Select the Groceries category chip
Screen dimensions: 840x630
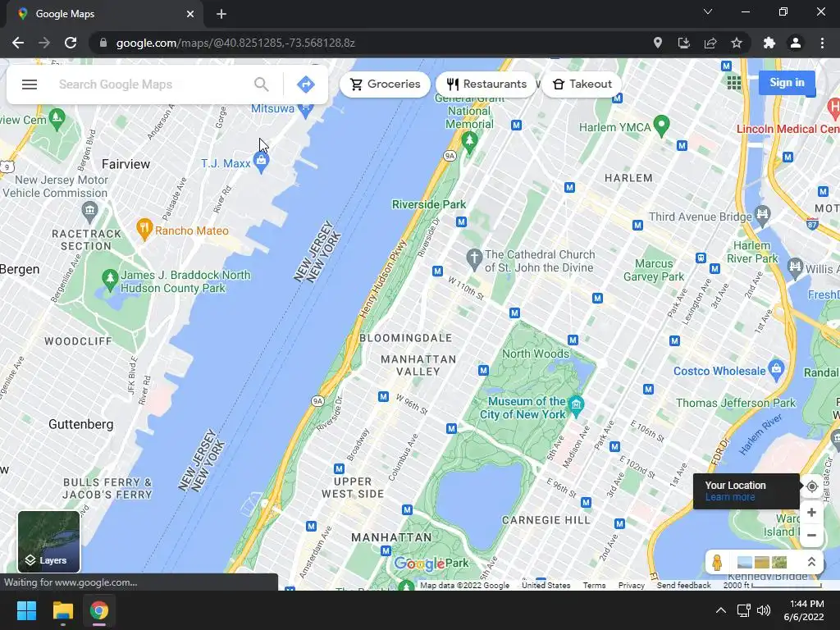tap(385, 84)
